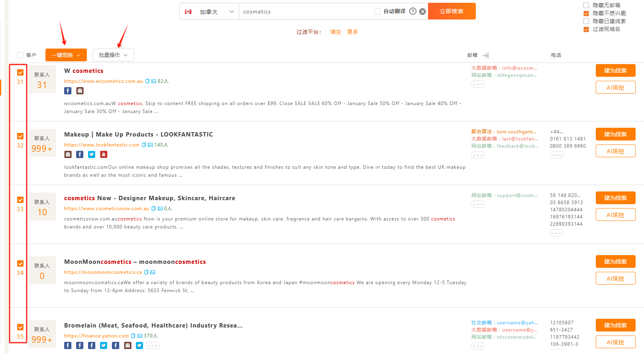Viewport: 644px width, 353px height.
Task: Click 建为线索 for MoonMooncosmetics
Action: [616, 261]
